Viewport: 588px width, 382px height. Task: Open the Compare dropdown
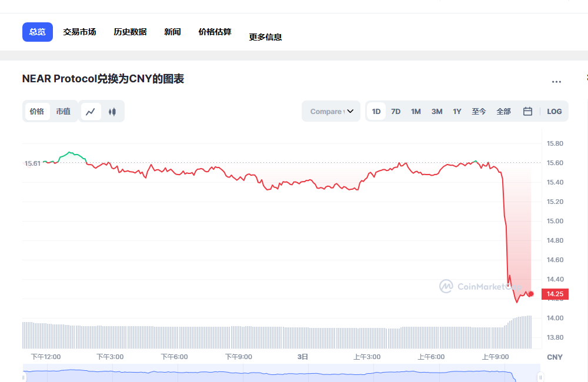[x=331, y=111]
